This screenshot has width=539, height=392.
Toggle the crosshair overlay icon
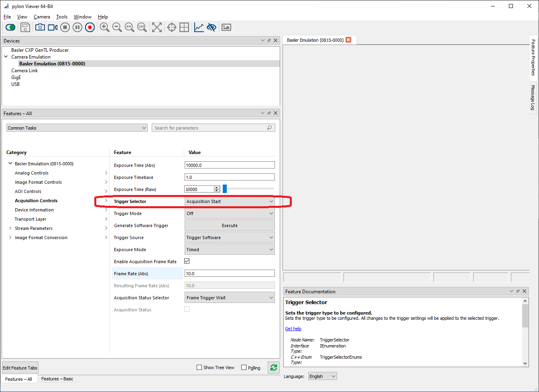click(x=172, y=27)
